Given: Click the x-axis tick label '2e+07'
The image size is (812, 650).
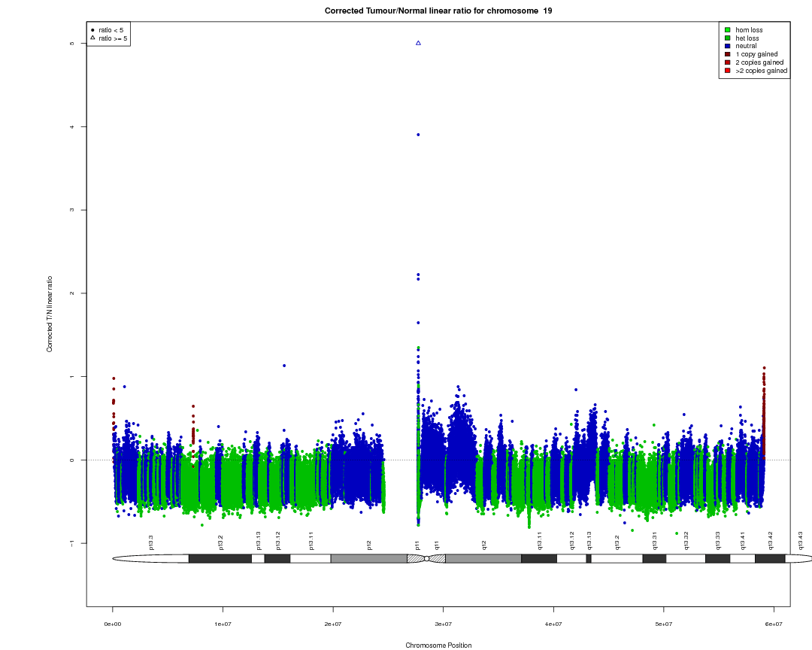Looking at the screenshot, I should [333, 624].
